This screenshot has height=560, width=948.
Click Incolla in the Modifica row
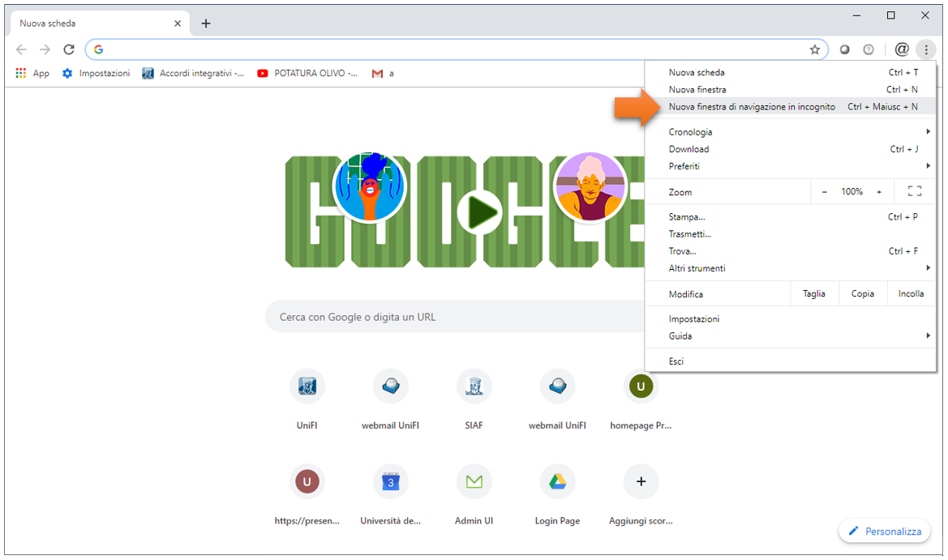912,293
